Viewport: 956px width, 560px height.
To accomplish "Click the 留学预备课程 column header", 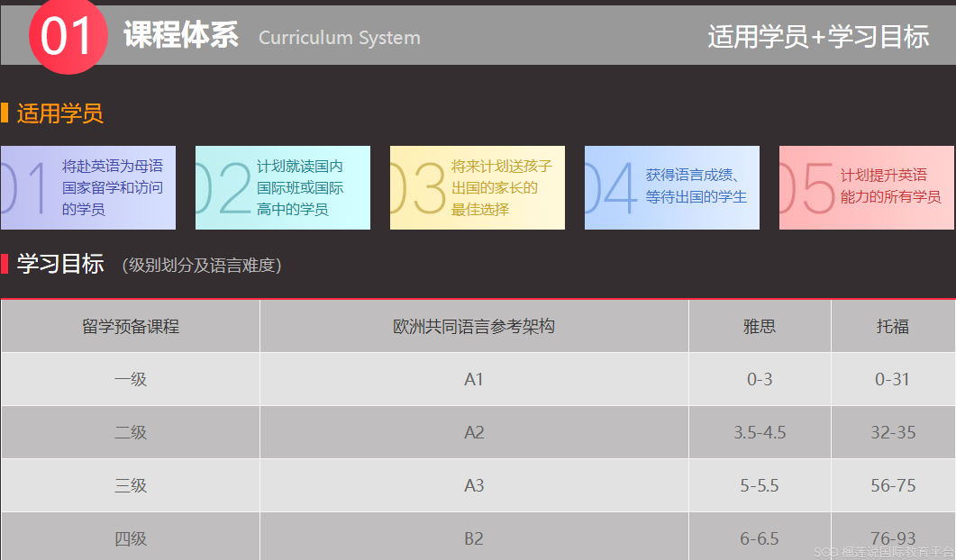I will [131, 327].
